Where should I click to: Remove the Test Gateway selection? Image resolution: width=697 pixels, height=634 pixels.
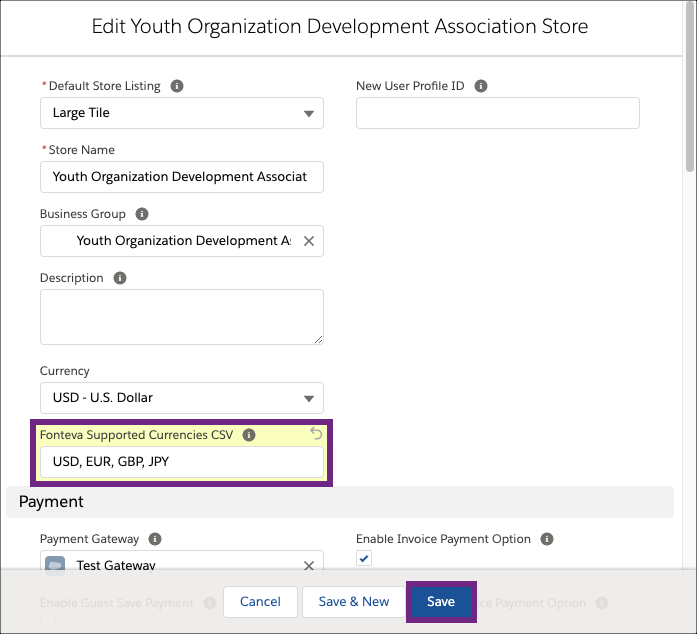pos(309,566)
